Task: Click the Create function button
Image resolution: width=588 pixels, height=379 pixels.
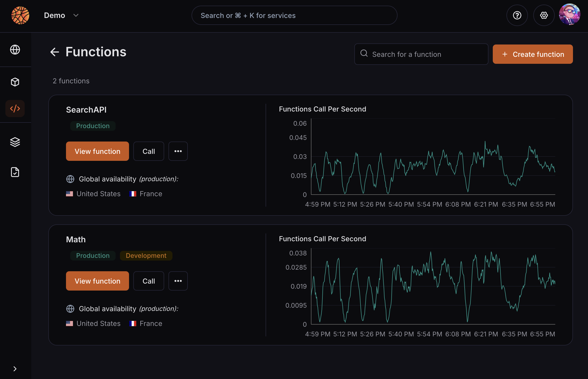Action: point(533,54)
